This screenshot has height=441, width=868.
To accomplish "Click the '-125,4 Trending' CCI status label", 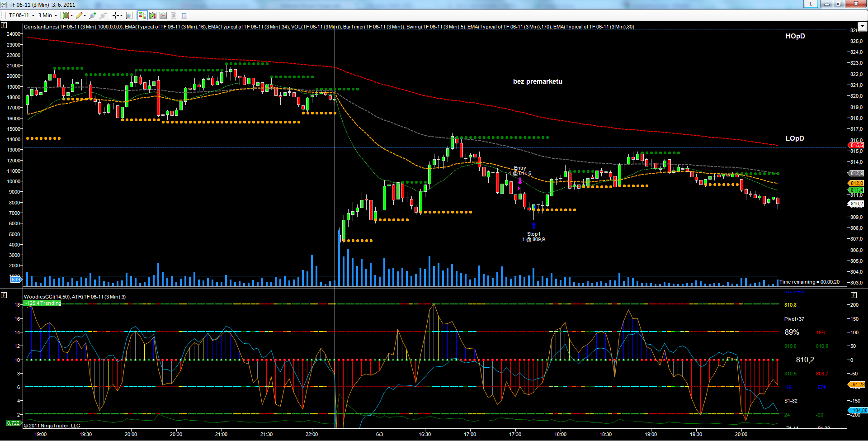I will tap(42, 303).
